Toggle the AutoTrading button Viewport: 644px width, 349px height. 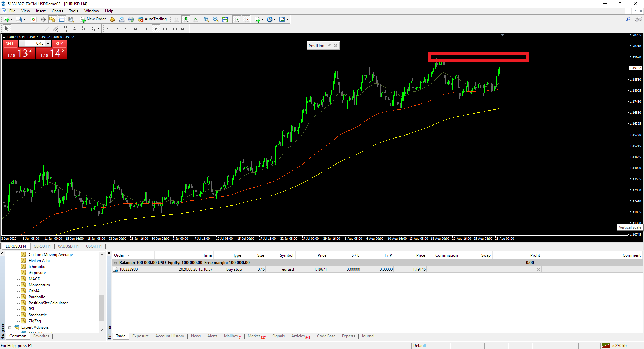pyautogui.click(x=152, y=19)
